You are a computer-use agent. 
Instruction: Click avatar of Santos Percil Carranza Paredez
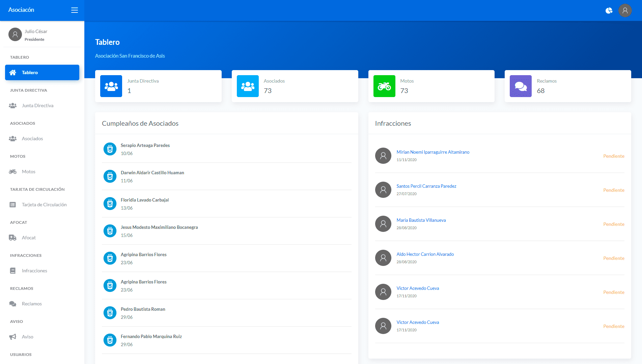point(383,190)
